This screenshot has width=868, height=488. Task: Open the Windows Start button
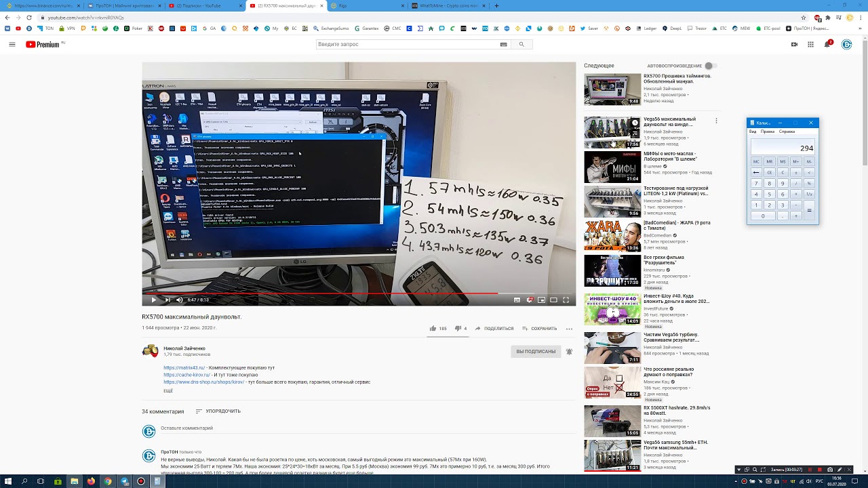(x=8, y=481)
